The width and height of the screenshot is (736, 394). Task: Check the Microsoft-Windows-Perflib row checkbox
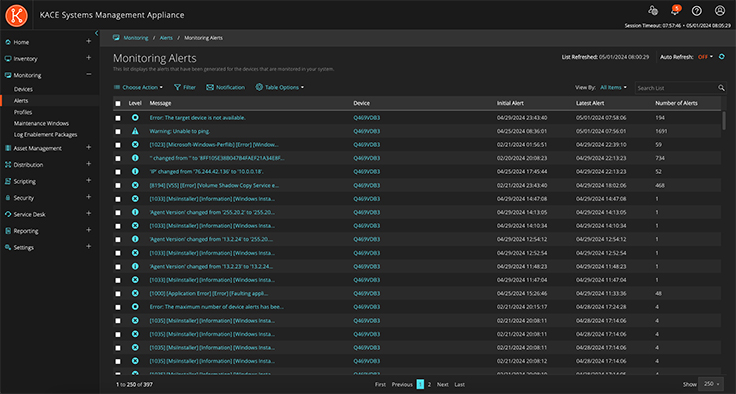(x=118, y=145)
